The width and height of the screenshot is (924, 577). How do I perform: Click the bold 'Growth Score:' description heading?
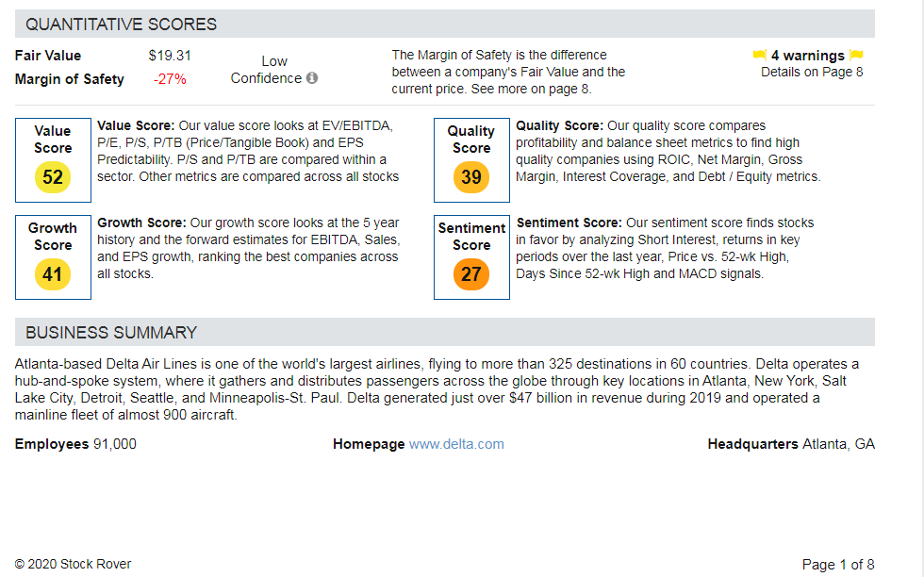(141, 223)
